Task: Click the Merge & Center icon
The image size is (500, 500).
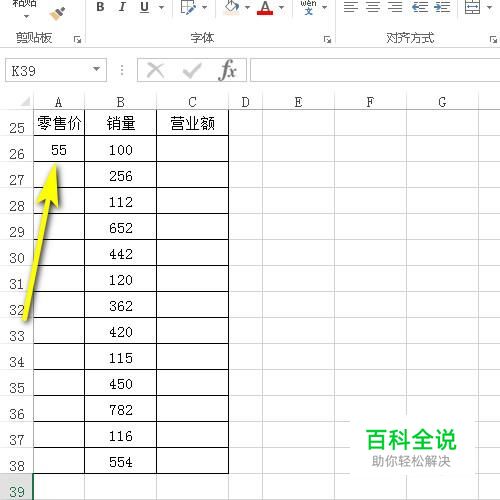Action: (472, 7)
